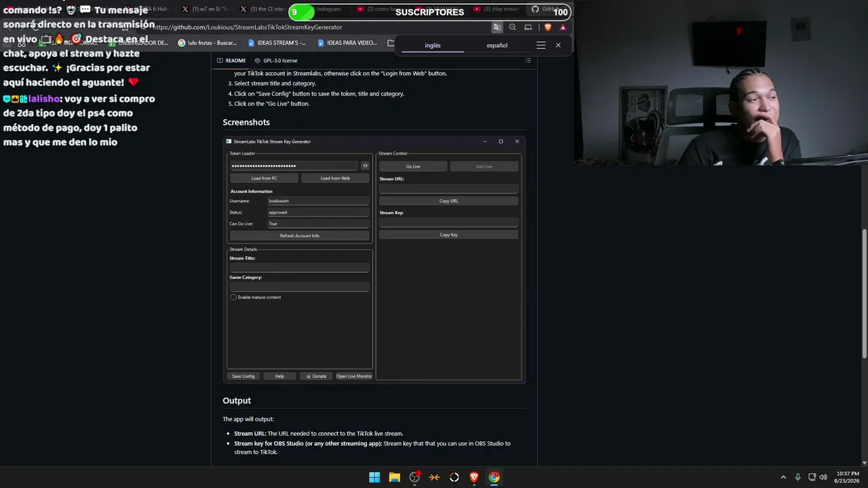The height and width of the screenshot is (488, 868).
Task: Open OBS Studio from the taskbar
Action: (414, 477)
